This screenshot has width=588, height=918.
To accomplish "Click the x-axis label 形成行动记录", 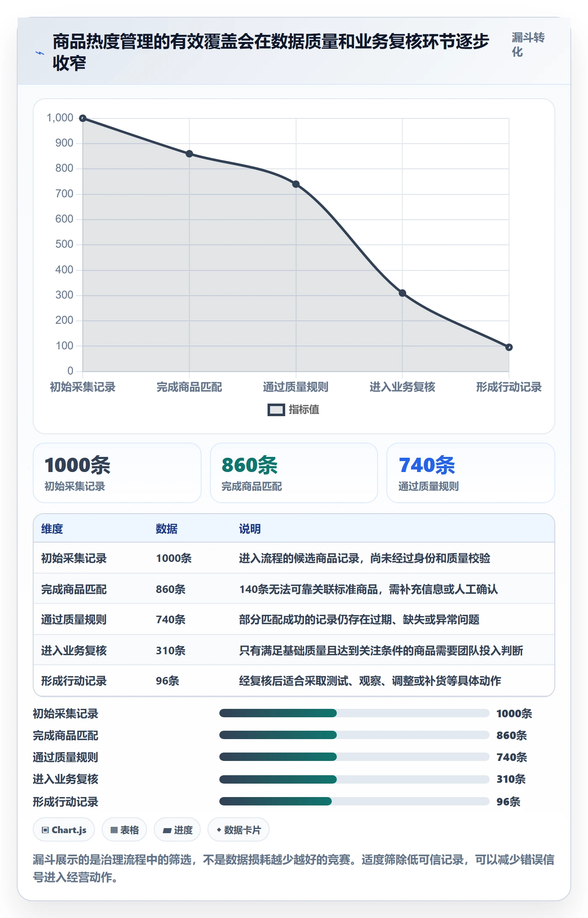I will click(x=509, y=387).
